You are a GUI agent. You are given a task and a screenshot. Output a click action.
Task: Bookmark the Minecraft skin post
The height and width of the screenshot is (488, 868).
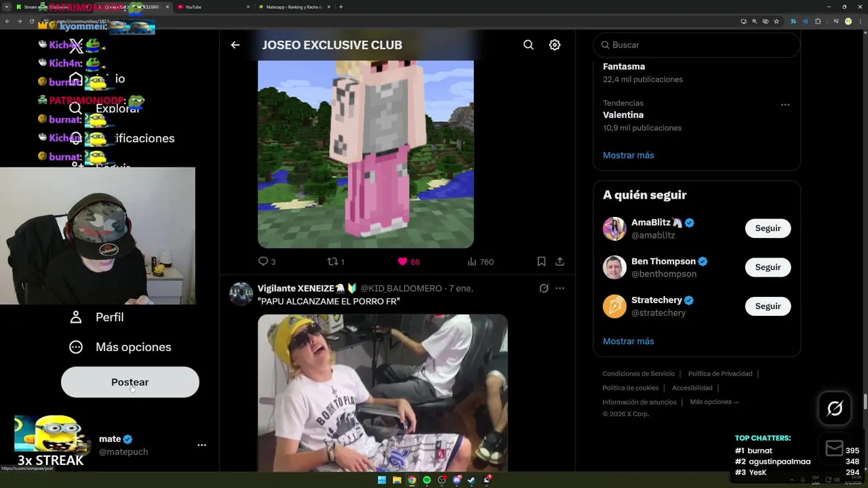[x=541, y=262]
